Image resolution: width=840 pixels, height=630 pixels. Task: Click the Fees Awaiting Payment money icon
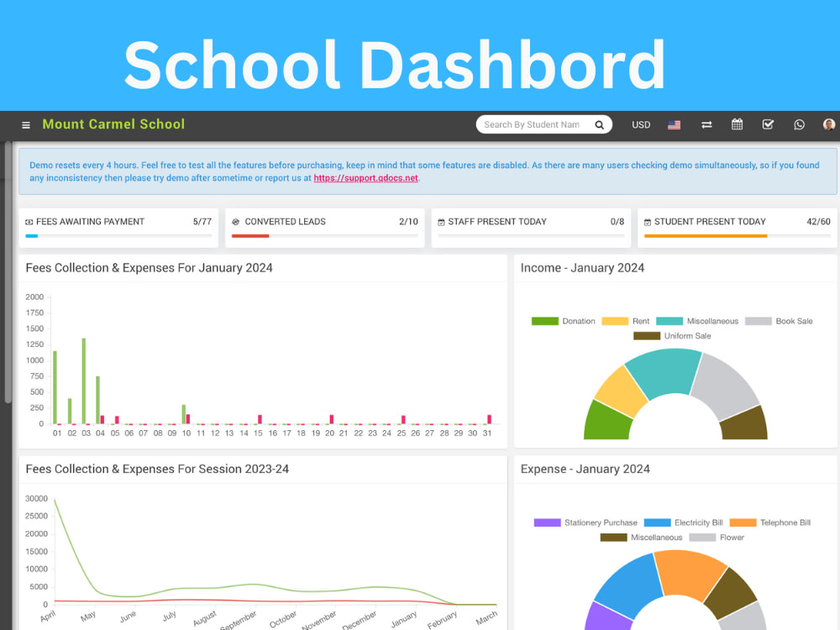(x=29, y=222)
